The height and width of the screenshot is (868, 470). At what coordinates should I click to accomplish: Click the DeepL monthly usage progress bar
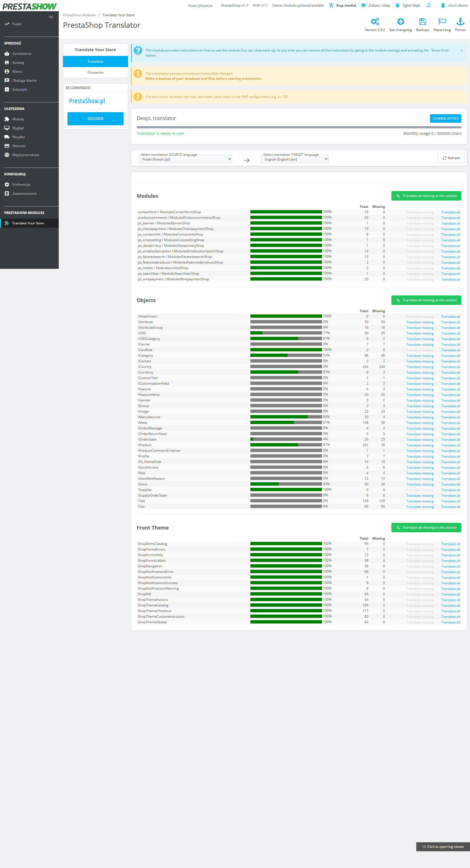(x=299, y=127)
